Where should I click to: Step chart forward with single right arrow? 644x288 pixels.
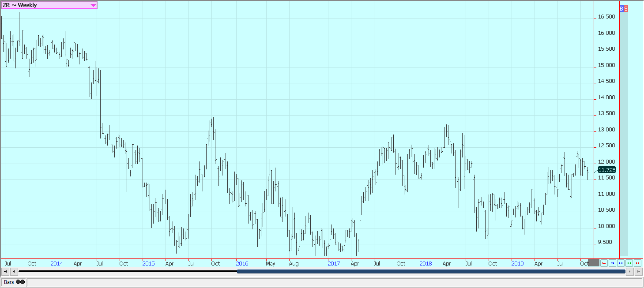click(x=630, y=272)
